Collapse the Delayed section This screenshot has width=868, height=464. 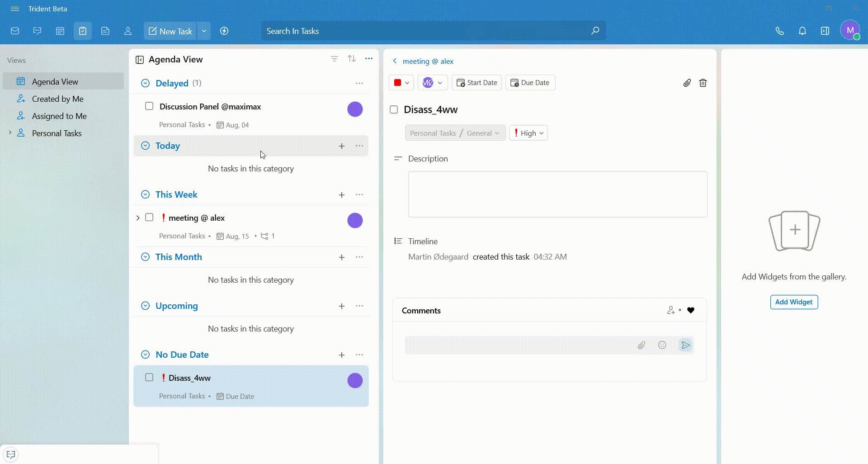pos(145,83)
